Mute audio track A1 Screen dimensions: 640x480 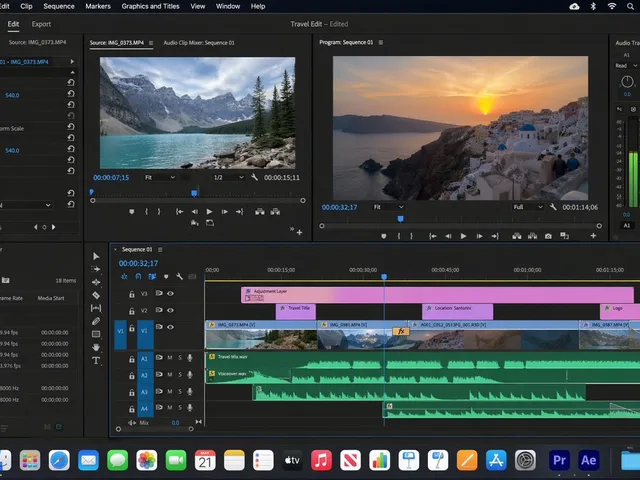click(170, 358)
